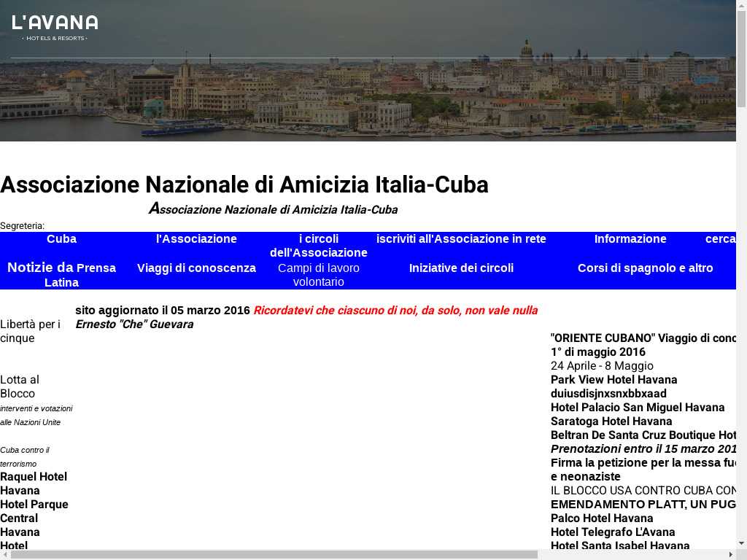Click Park View Hotel Havana link
The image size is (747, 560).
pyautogui.click(x=614, y=380)
